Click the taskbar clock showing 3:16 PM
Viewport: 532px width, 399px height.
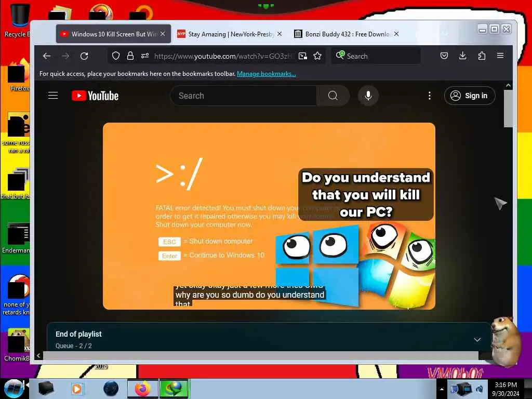506,389
